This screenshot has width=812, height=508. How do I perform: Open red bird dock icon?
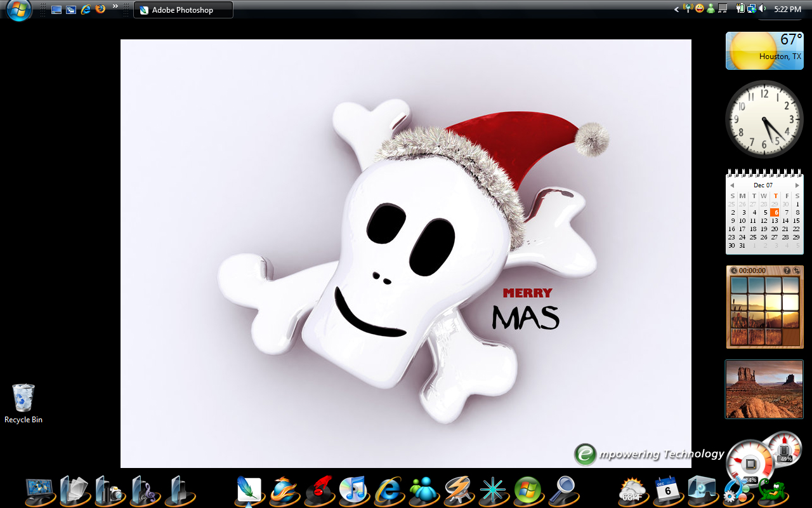pyautogui.click(x=319, y=490)
